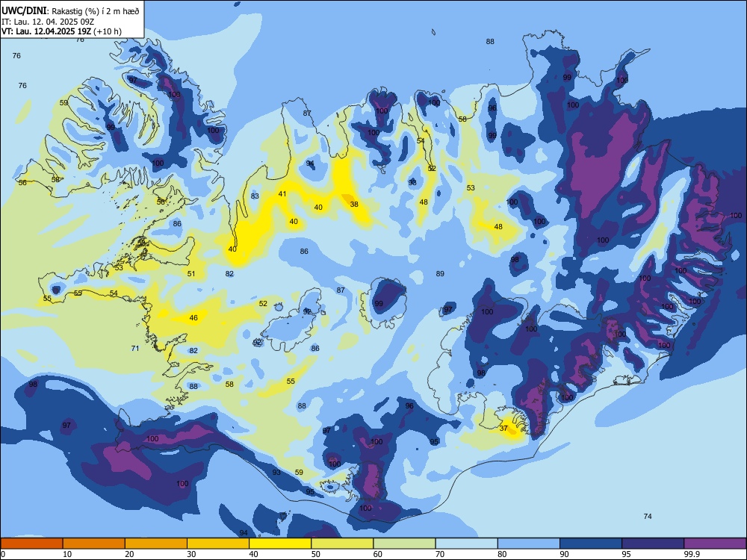The width and height of the screenshot is (747, 560).
Task: Click the humidity value '71' on the map
Action: pos(134,349)
